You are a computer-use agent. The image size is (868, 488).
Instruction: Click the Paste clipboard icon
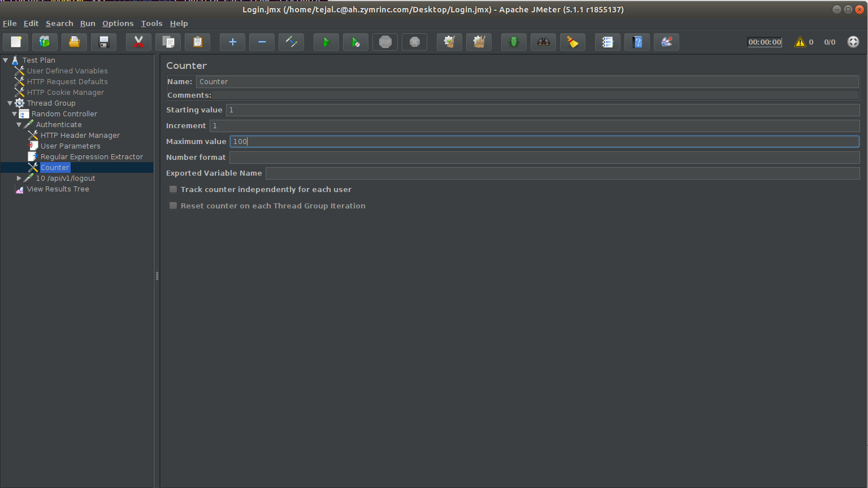(x=197, y=42)
